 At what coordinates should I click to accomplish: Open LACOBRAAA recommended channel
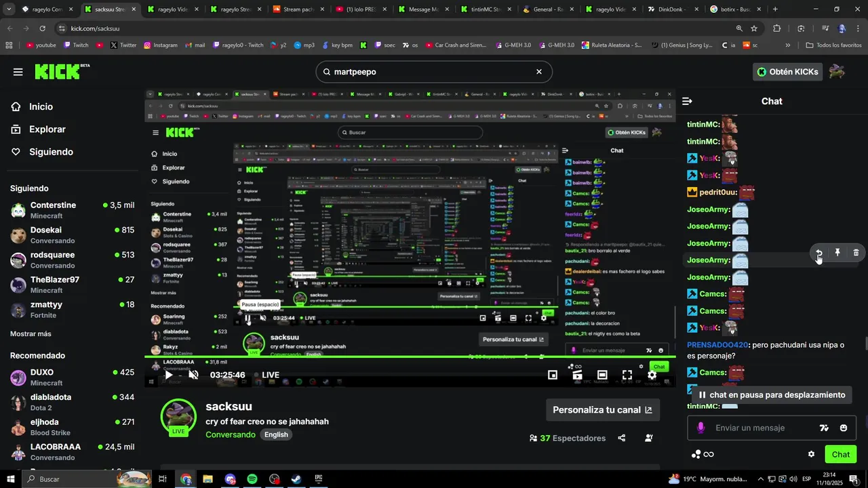pyautogui.click(x=72, y=452)
